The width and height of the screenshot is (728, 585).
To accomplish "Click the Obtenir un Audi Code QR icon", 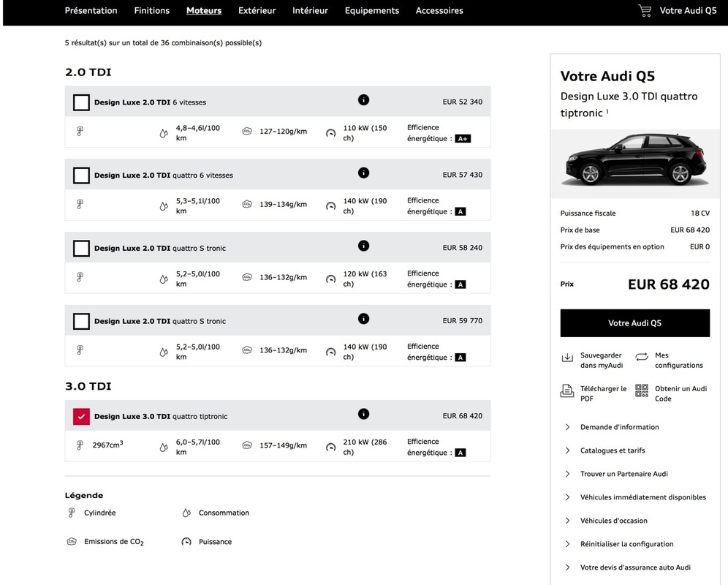I will 642,390.
